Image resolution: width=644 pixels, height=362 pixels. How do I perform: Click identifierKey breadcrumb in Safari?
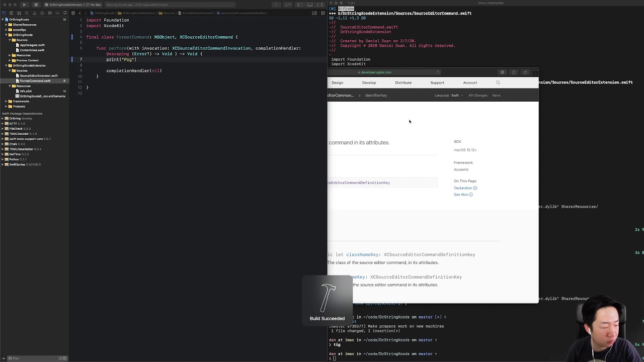click(376, 96)
